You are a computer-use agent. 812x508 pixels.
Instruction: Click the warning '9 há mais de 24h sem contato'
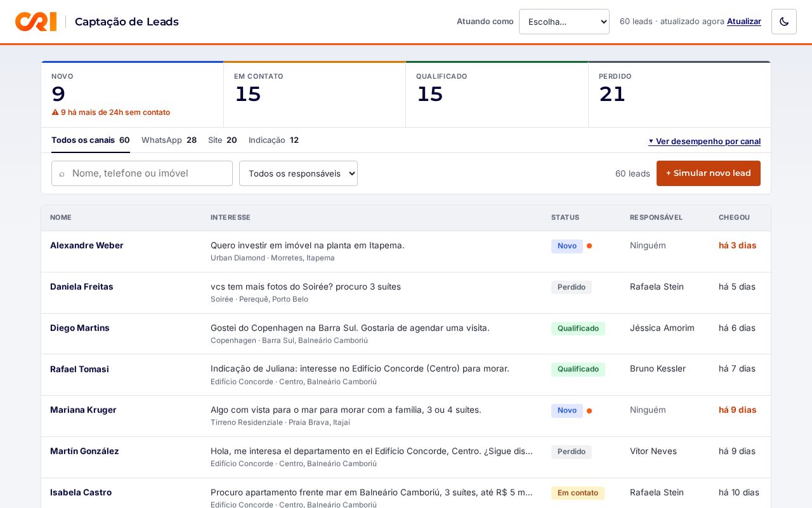coord(111,112)
